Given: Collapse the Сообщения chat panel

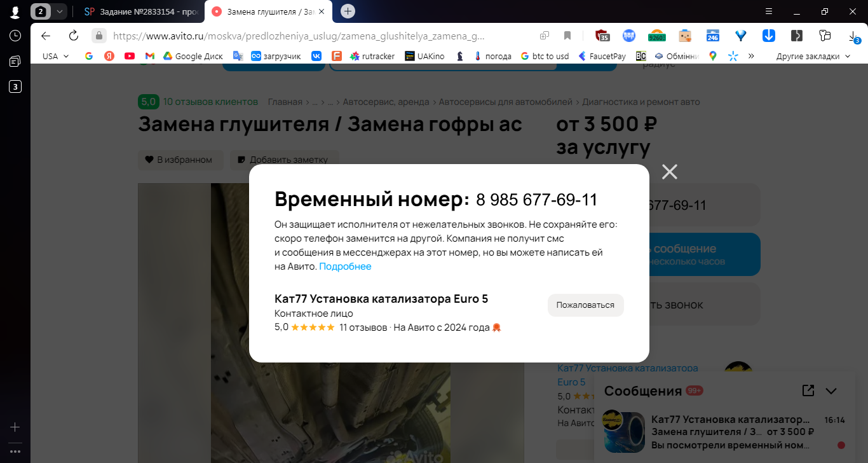Looking at the screenshot, I should click(x=831, y=391).
